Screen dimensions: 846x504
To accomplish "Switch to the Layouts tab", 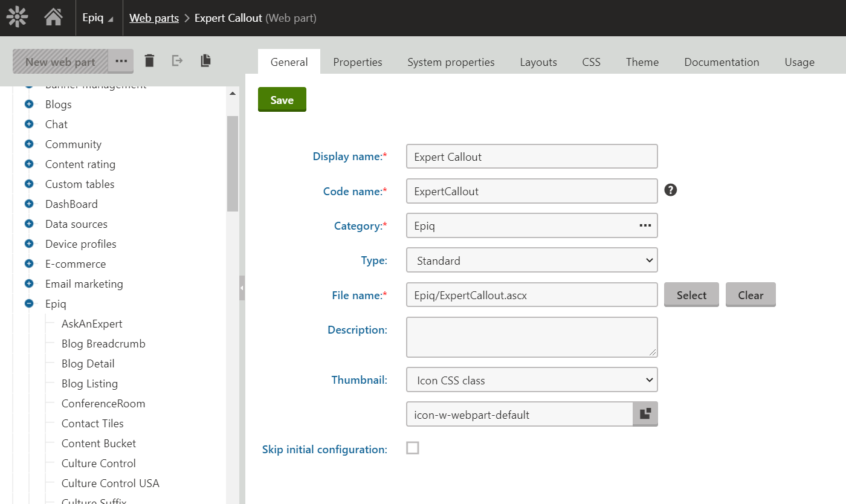I will click(538, 62).
